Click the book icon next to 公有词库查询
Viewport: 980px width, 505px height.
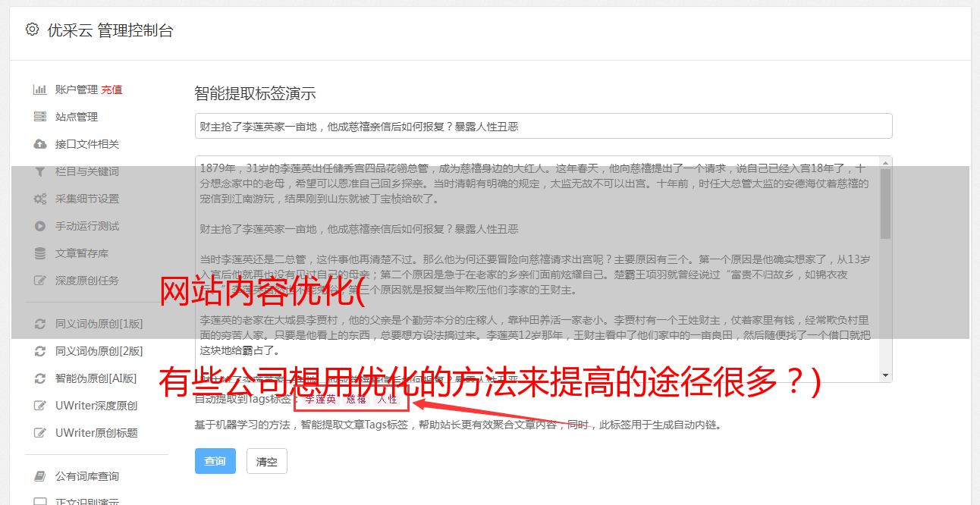click(x=39, y=476)
